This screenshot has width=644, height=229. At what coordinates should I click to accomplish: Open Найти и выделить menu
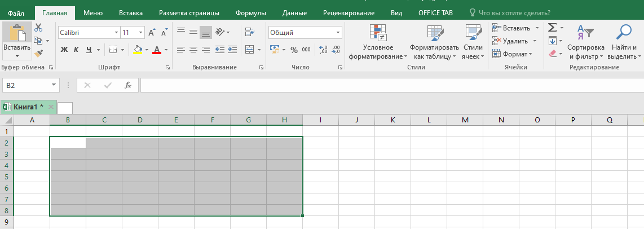coord(624,41)
